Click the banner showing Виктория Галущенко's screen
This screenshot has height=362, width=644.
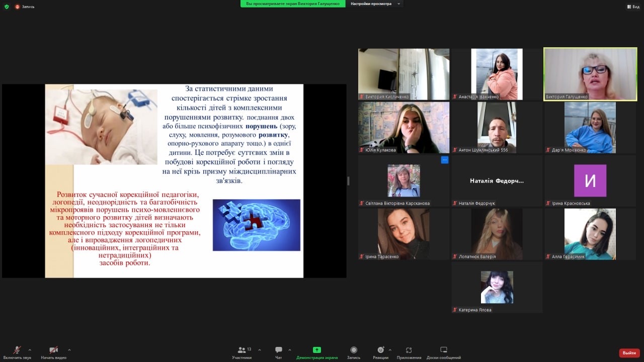pyautogui.click(x=293, y=4)
